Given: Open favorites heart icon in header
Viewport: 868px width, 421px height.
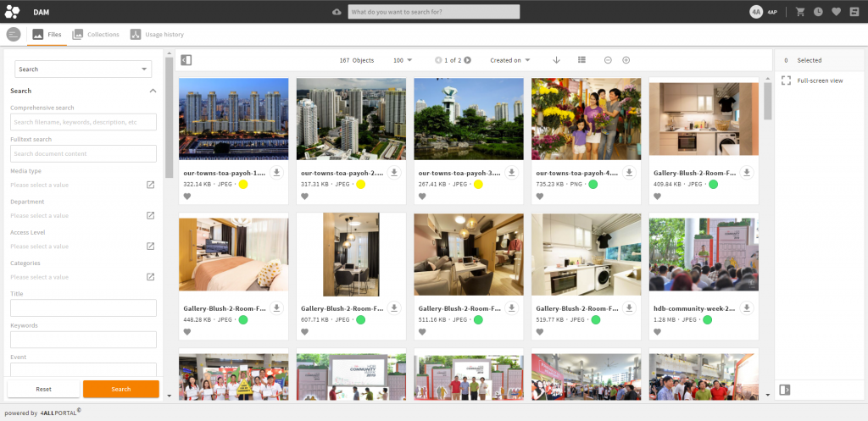Looking at the screenshot, I should (x=836, y=12).
